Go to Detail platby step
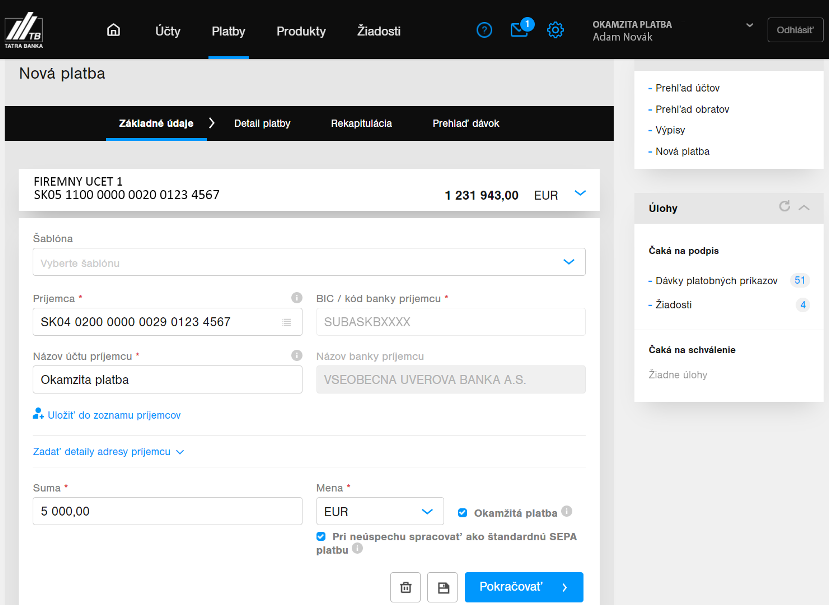The image size is (829, 605). [x=262, y=123]
